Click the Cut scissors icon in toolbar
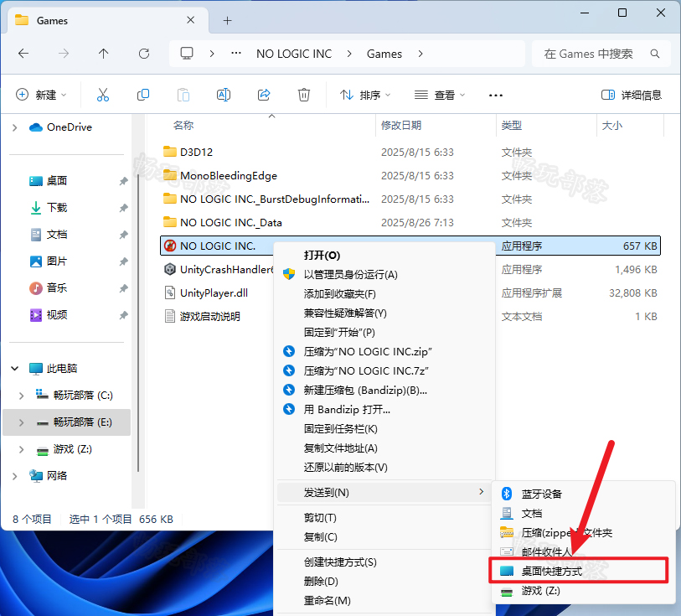Image resolution: width=681 pixels, height=616 pixels. [x=103, y=95]
